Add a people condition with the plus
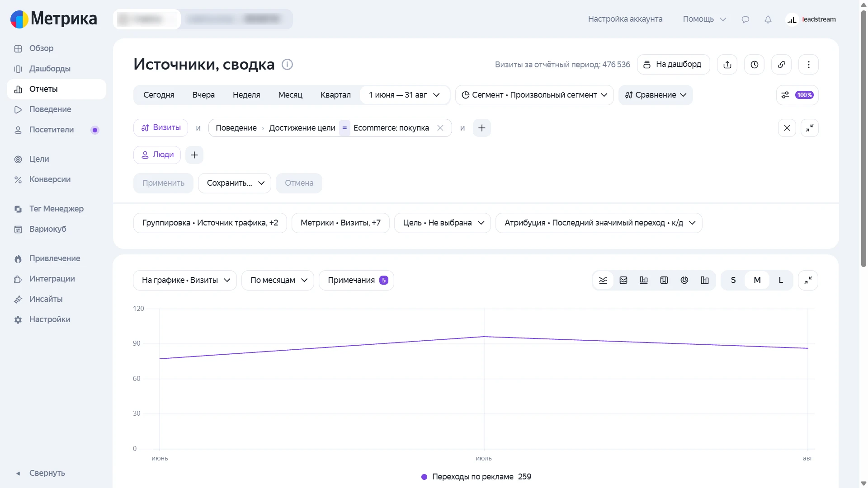This screenshot has width=868, height=488. coord(194,155)
